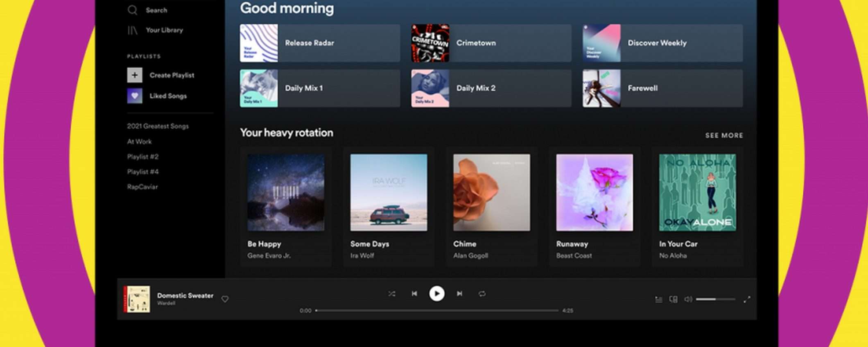Click the Create Playlist plus icon
Image resolution: width=868 pixels, height=347 pixels.
tap(135, 75)
